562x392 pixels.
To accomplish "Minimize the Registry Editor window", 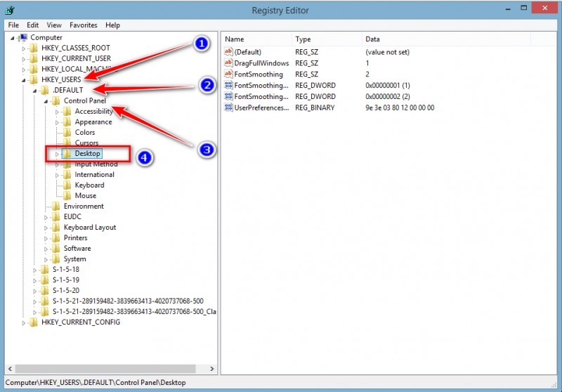I will tap(508, 9).
